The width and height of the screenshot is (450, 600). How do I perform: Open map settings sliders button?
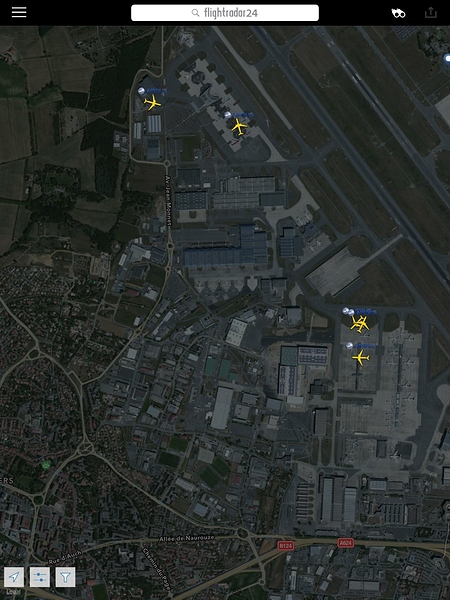tap(40, 577)
